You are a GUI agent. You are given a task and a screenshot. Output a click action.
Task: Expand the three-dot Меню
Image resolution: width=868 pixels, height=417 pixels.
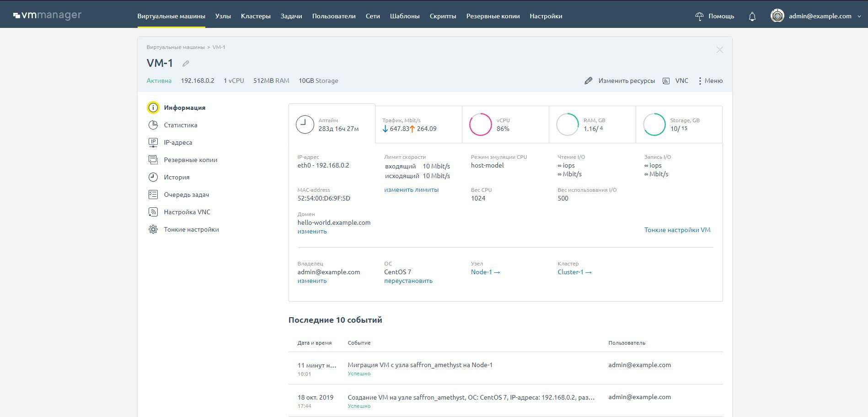pos(710,81)
